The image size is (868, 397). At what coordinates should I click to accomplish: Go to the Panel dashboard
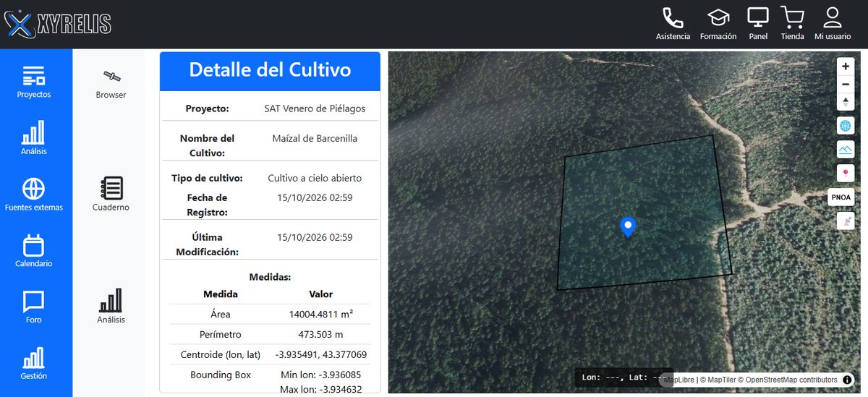point(758,24)
